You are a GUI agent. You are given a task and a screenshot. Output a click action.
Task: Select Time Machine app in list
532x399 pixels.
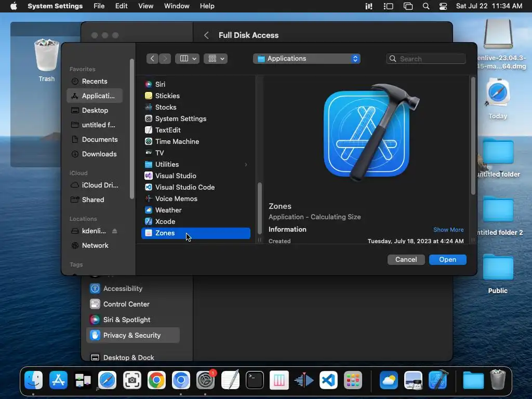click(196, 141)
